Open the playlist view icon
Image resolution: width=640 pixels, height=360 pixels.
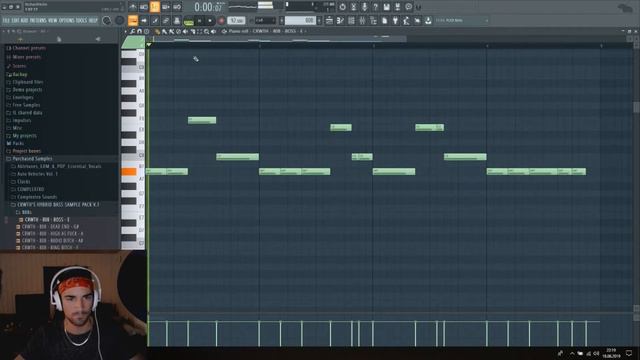[x=329, y=20]
